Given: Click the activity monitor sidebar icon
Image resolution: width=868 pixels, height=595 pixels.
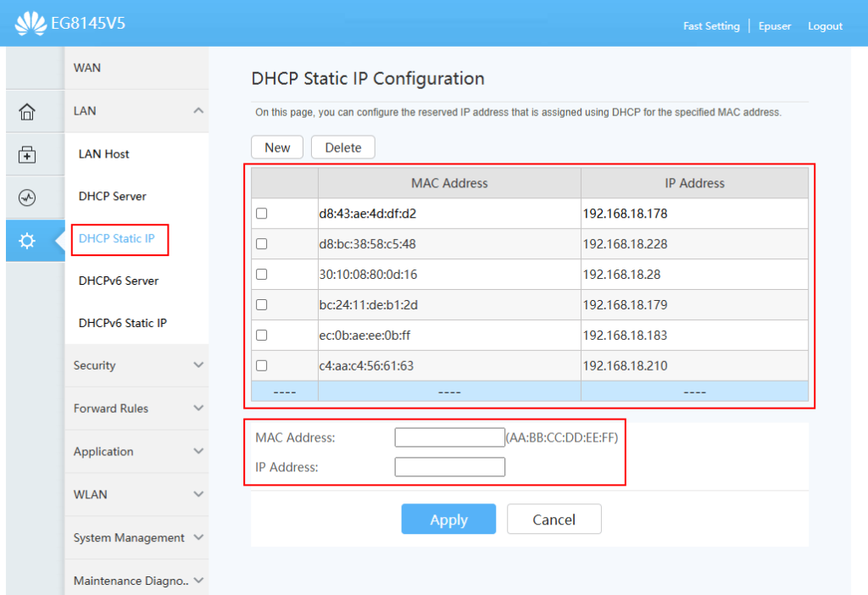Looking at the screenshot, I should 27,197.
